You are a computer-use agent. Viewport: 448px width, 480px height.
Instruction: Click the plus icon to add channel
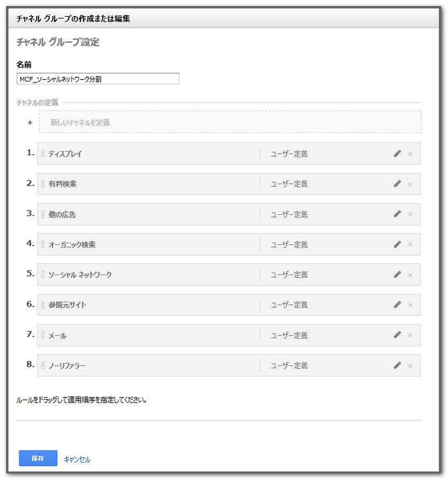[x=29, y=123]
